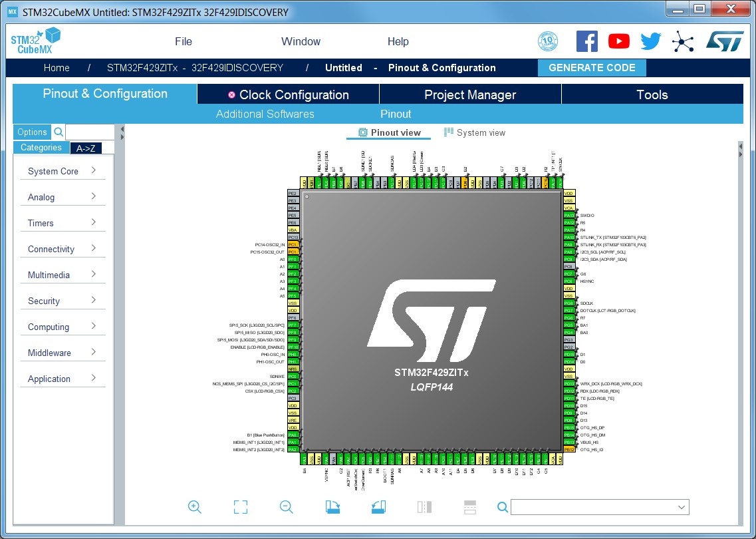Open the Pinout submenu
This screenshot has height=539, width=756.
click(396, 114)
